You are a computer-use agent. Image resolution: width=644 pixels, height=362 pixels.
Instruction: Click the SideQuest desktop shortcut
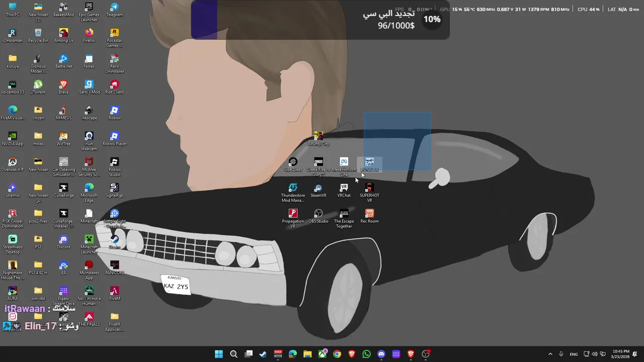point(293,164)
